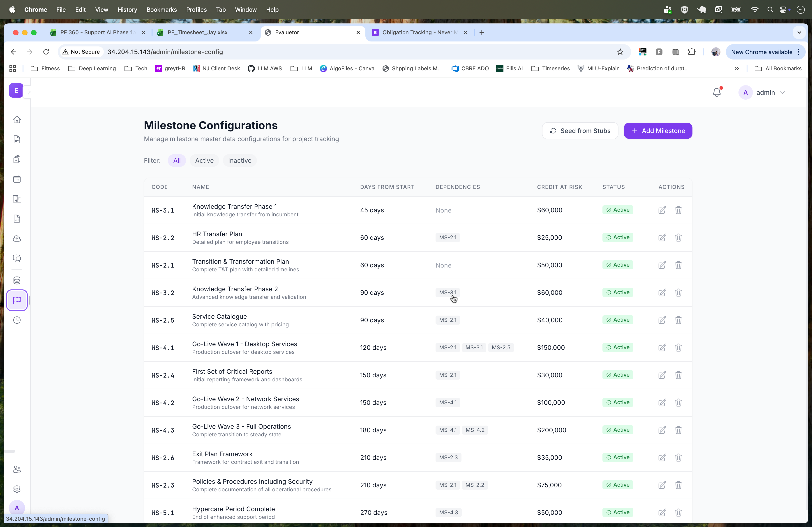Select the calendar icon in the sidebar
The width and height of the screenshot is (812, 527).
click(17, 179)
